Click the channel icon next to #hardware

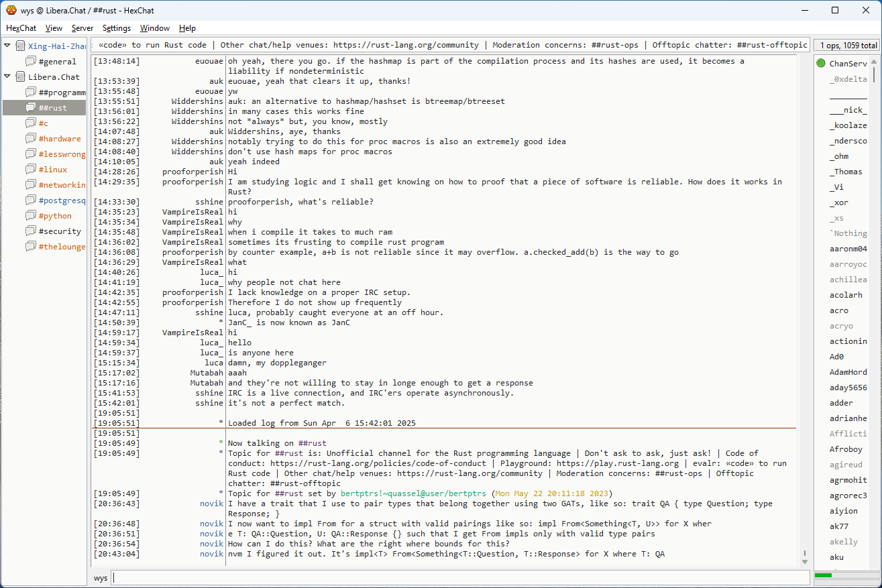pyautogui.click(x=31, y=139)
